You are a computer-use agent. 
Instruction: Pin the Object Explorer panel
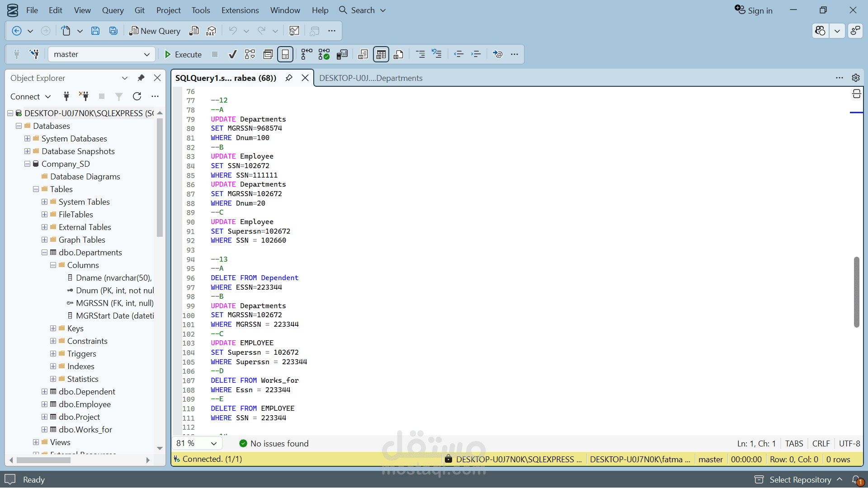[141, 78]
